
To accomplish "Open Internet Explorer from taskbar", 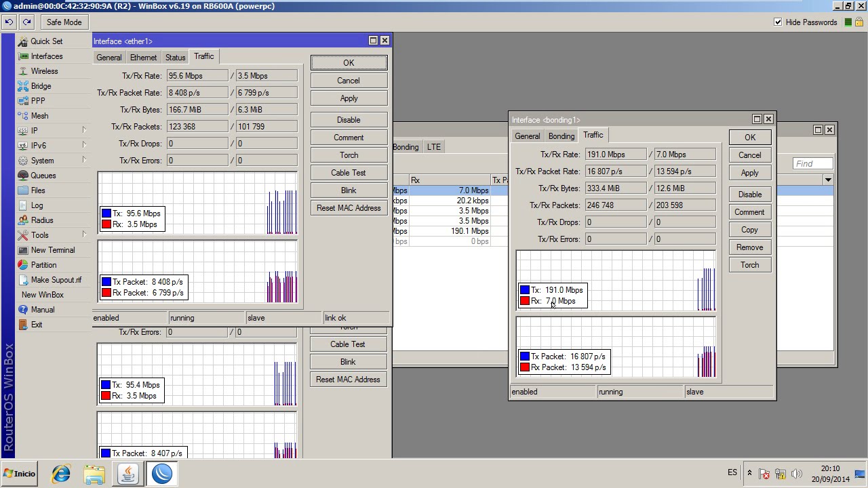I will point(61,474).
